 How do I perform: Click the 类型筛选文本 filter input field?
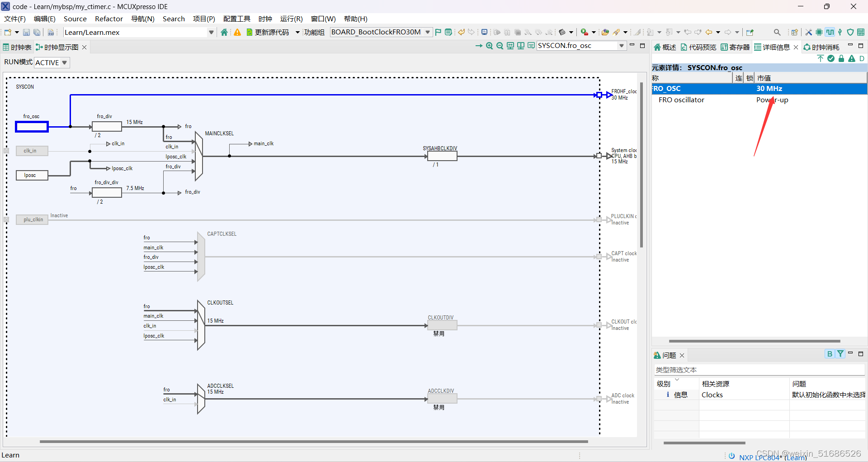click(759, 370)
